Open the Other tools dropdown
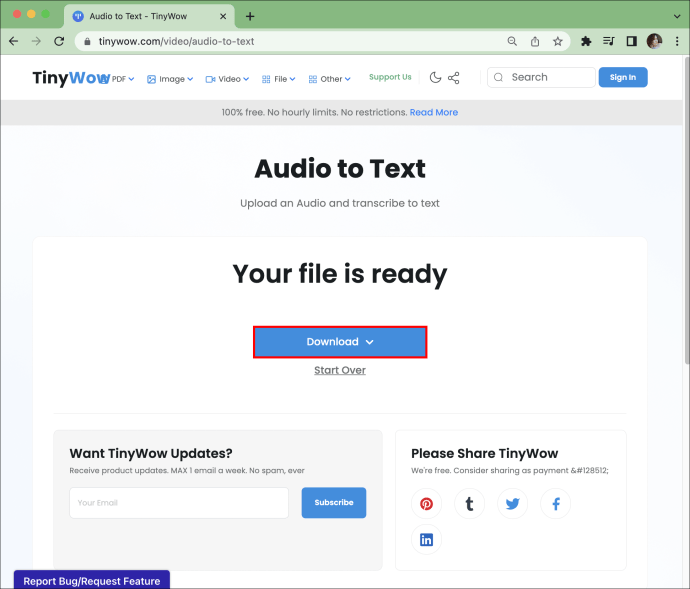690x589 pixels. click(x=330, y=79)
